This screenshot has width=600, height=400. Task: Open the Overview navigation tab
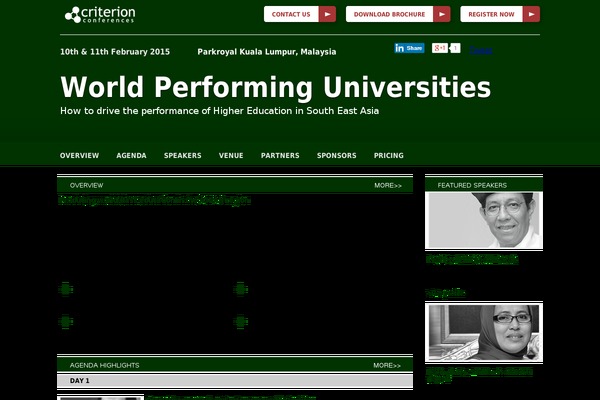79,155
